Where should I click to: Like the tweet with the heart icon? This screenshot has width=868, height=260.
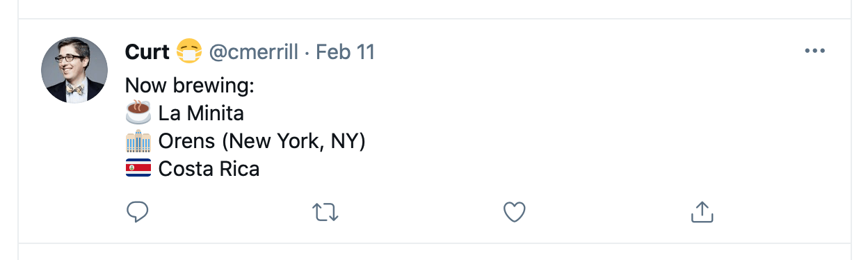[514, 212]
